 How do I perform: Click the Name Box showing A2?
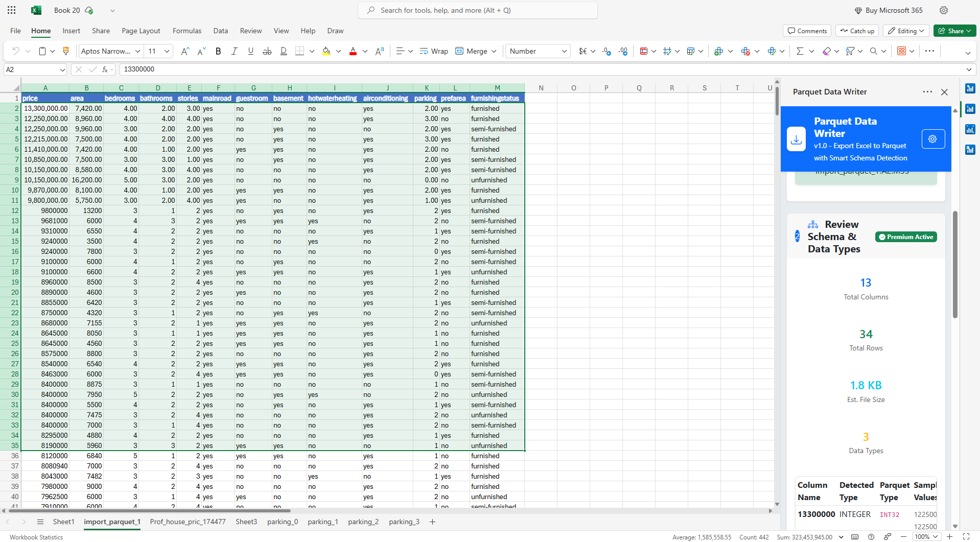tap(36, 69)
